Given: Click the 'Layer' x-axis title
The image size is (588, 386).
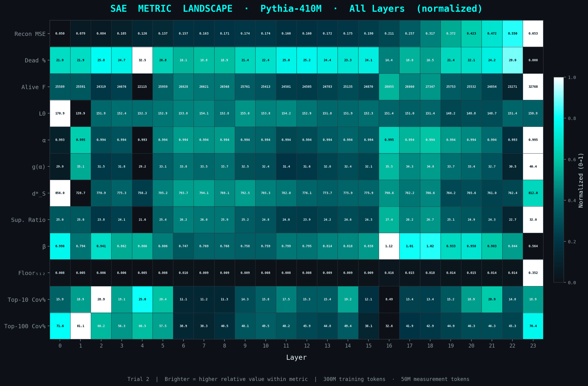Looking at the screenshot, I should (x=296, y=357).
